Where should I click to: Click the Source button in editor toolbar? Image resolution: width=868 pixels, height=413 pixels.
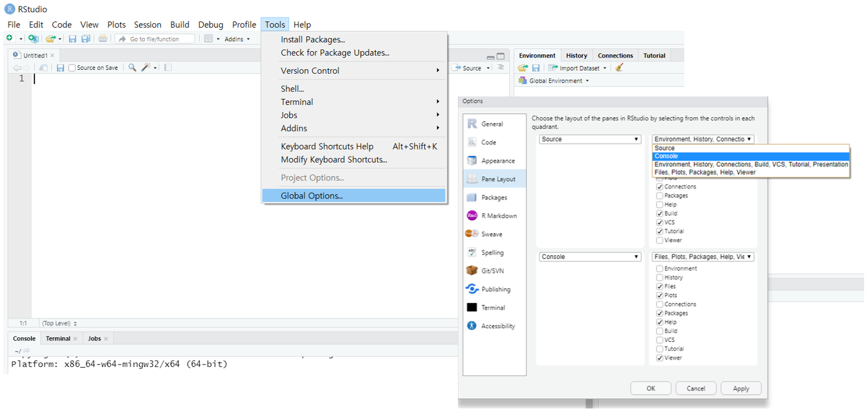(468, 68)
